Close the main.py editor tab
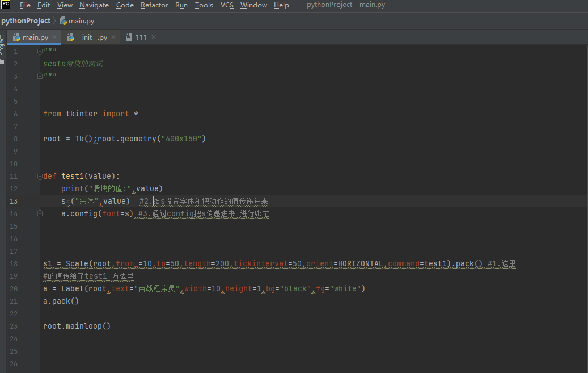The image size is (588, 373). [x=55, y=37]
